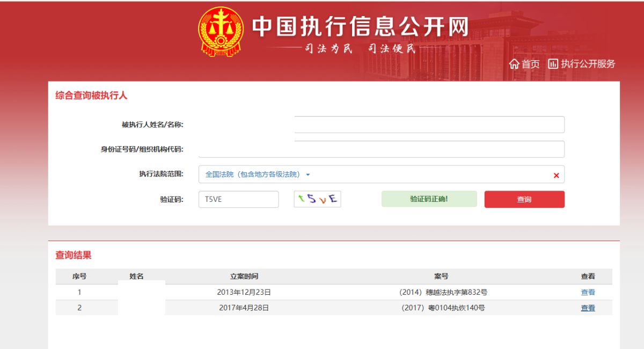644x349 pixels.
Task: Expand the court scope dropdown arrow
Action: tap(308, 174)
